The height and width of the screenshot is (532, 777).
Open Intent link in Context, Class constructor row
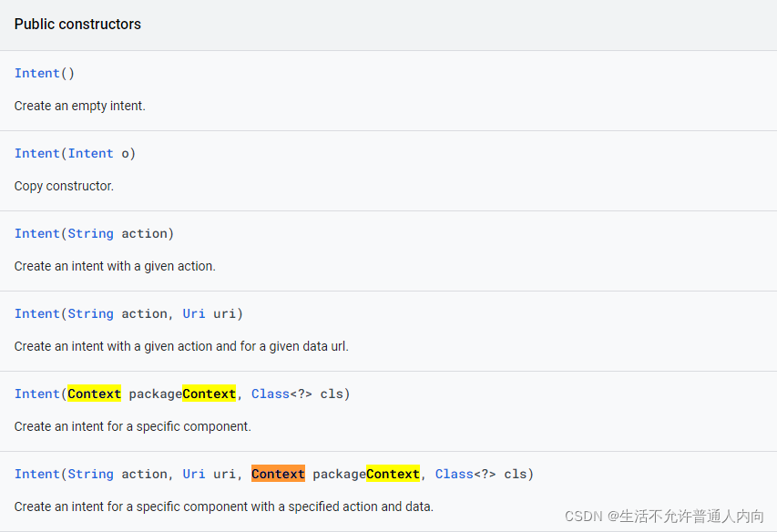click(x=37, y=394)
